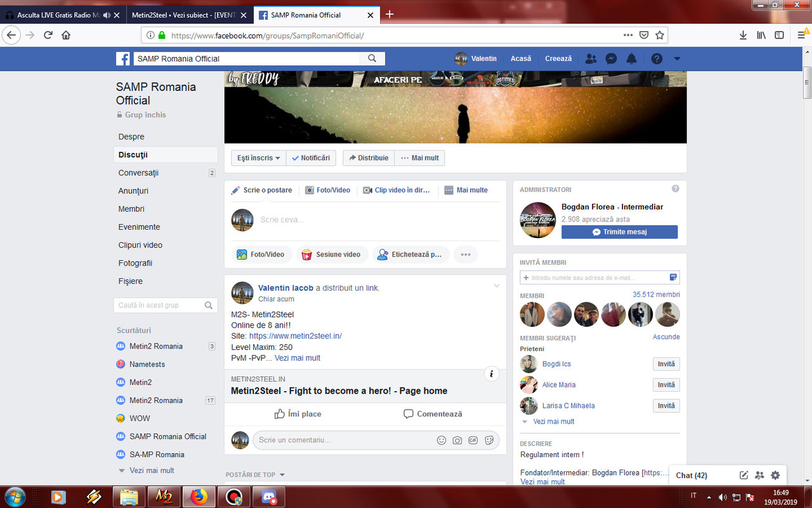Screen dimensions: 812x508
Task: Click Firefox reload button
Action: click(48, 36)
